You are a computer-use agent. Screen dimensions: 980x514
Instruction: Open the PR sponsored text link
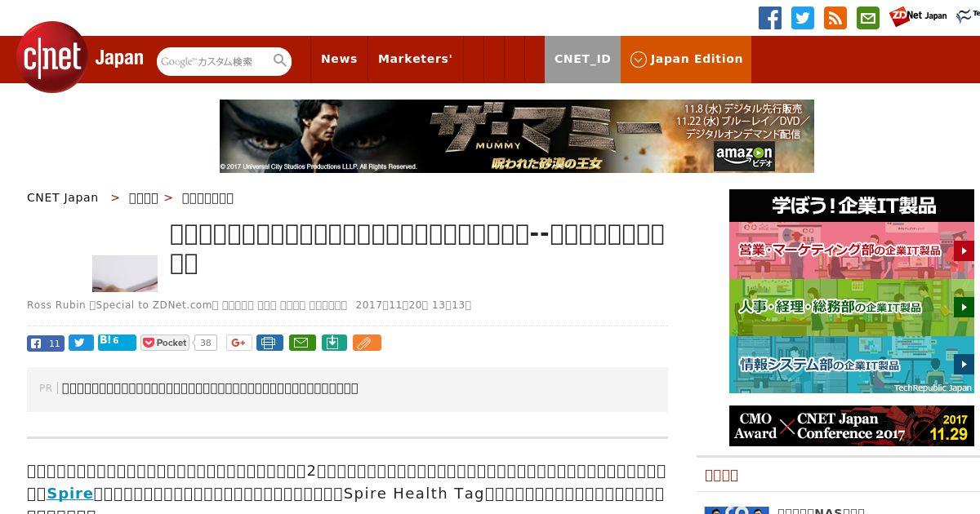pos(210,388)
